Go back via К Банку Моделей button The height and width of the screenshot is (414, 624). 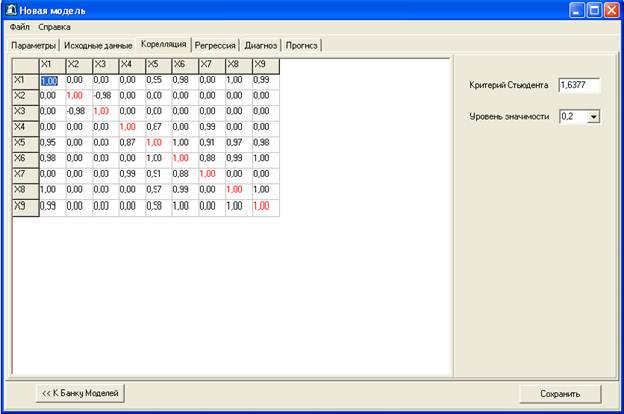tap(80, 393)
